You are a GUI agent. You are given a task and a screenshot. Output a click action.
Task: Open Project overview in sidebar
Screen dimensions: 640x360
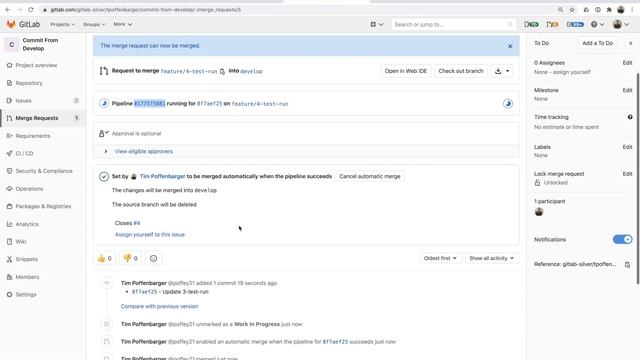(x=36, y=65)
